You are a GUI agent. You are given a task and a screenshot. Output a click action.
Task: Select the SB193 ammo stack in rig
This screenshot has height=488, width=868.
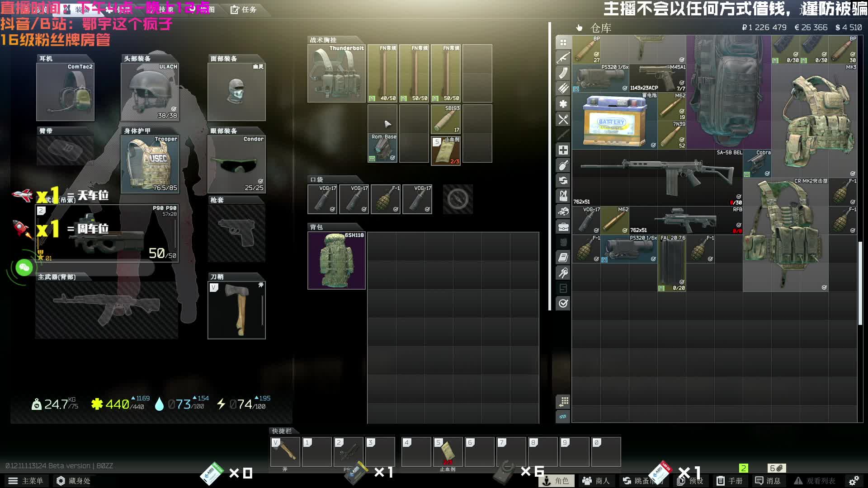tap(446, 119)
